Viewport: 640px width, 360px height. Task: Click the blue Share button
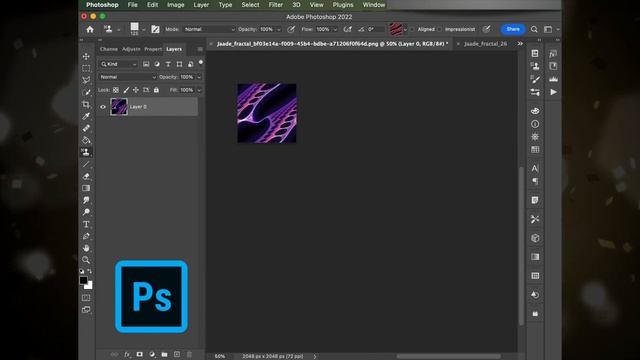point(513,29)
